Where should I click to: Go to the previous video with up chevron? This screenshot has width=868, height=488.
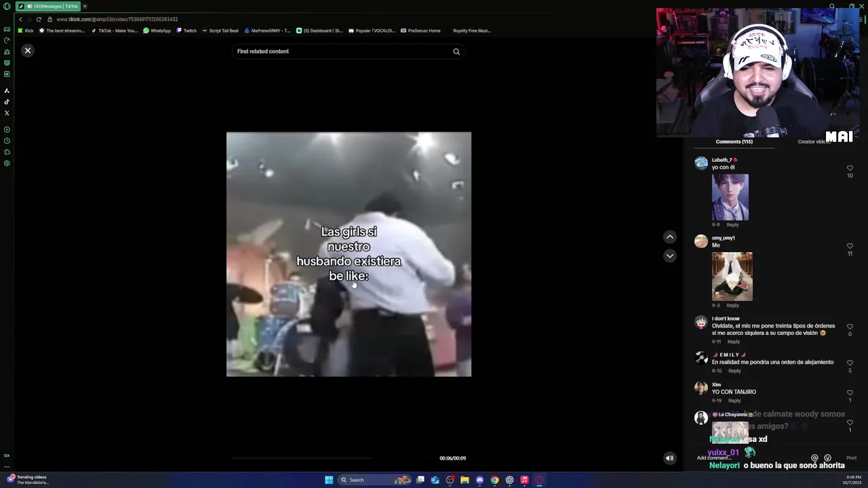669,237
